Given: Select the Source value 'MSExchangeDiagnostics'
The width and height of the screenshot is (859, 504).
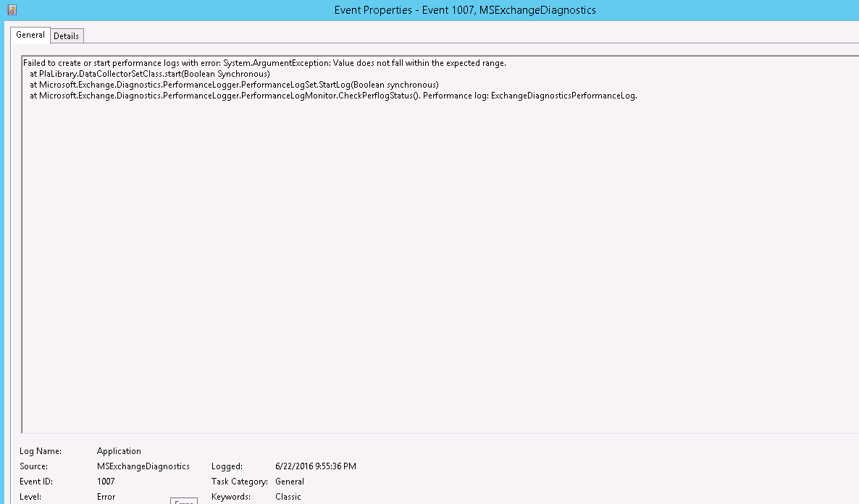Looking at the screenshot, I should click(142, 466).
